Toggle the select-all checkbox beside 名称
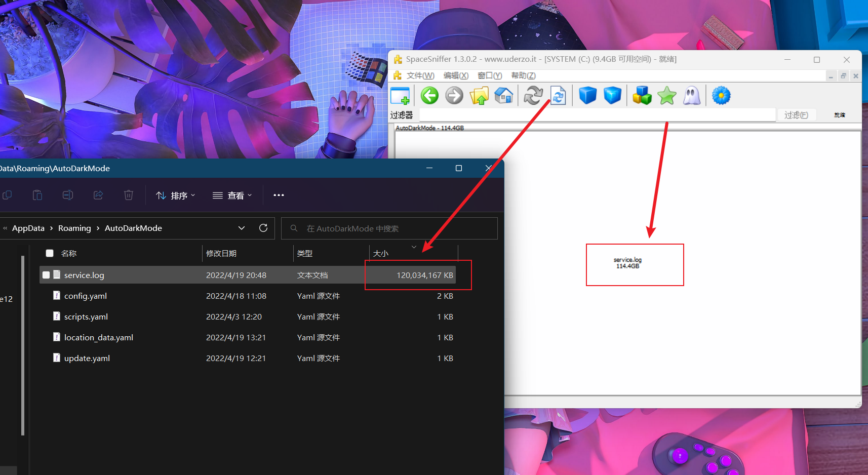Viewport: 868px width, 475px height. click(x=50, y=253)
